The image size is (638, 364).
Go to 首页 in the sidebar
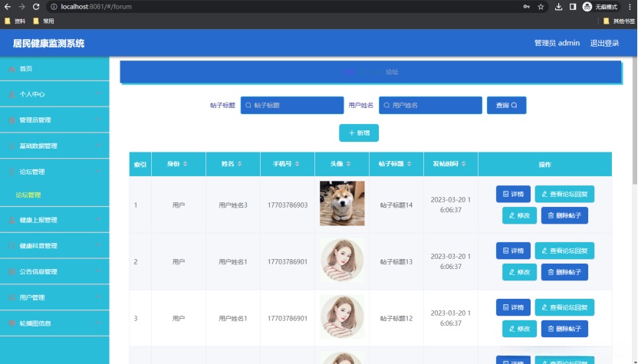pos(54,69)
